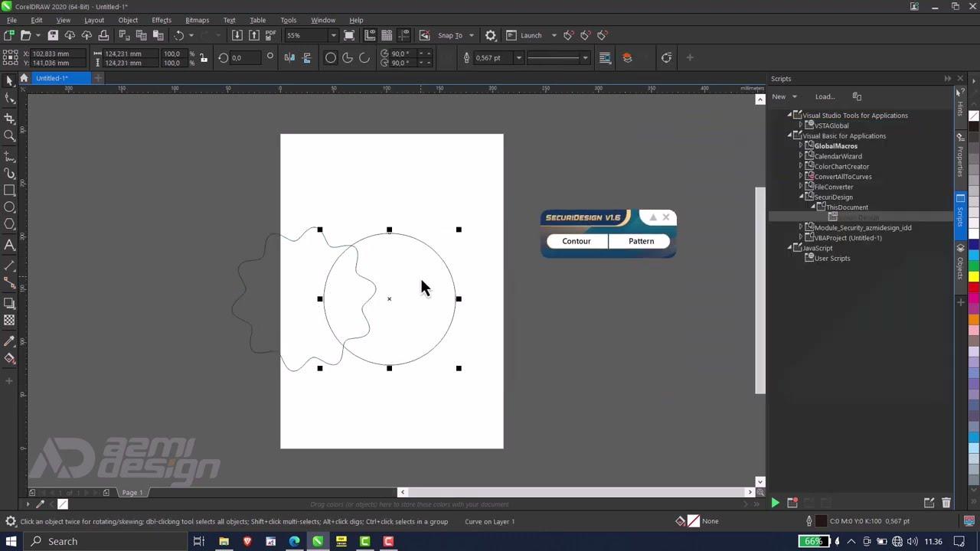
Task: Expand the GlobalMacros tree node
Action: (801, 146)
